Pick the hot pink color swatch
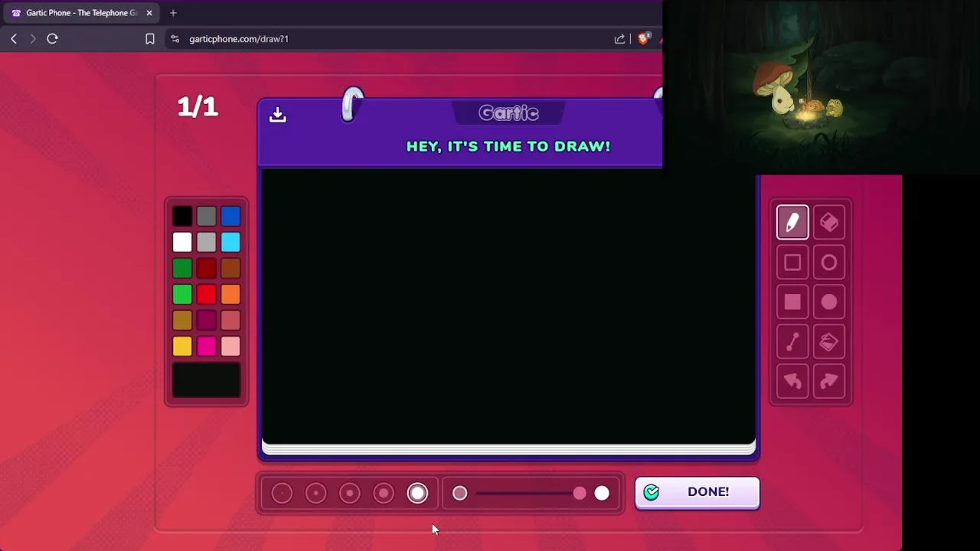 pyautogui.click(x=207, y=347)
